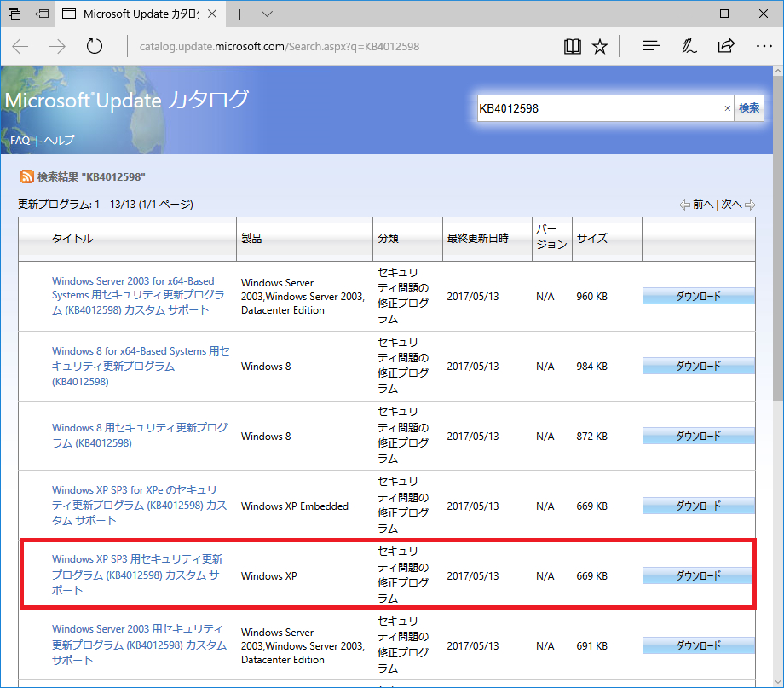The image size is (784, 688).
Task: Download the 872 KB Windows 8 update
Action: pos(698,437)
